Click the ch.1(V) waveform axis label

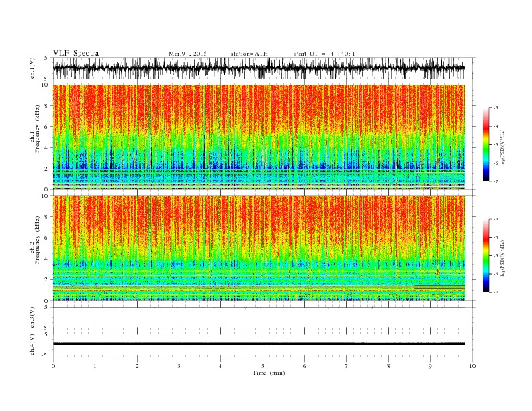(x=32, y=68)
